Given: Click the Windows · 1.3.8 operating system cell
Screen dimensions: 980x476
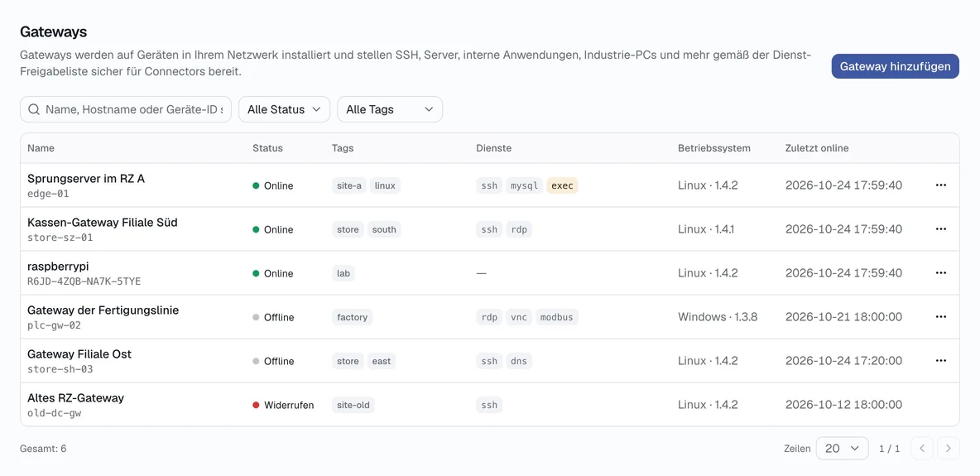Looking at the screenshot, I should [718, 316].
